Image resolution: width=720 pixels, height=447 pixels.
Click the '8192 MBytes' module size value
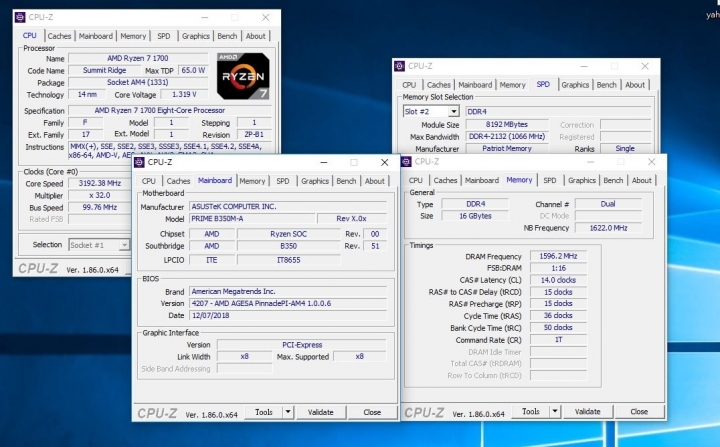pos(507,124)
